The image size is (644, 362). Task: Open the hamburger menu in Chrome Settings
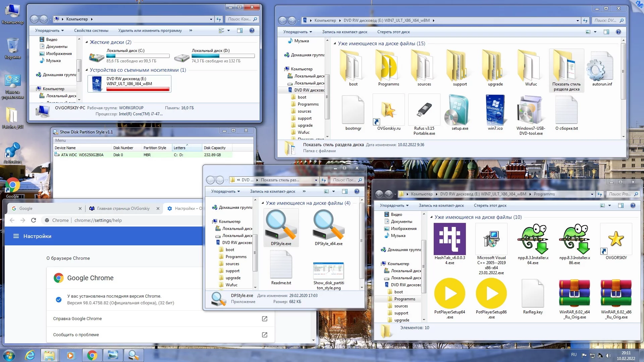coord(16,236)
